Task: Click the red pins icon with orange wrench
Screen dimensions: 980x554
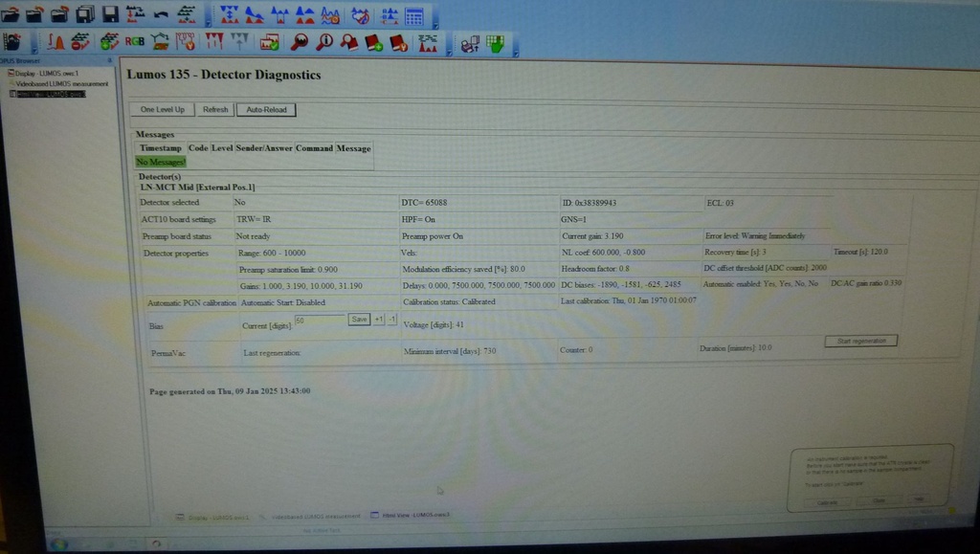Action: [x=186, y=42]
